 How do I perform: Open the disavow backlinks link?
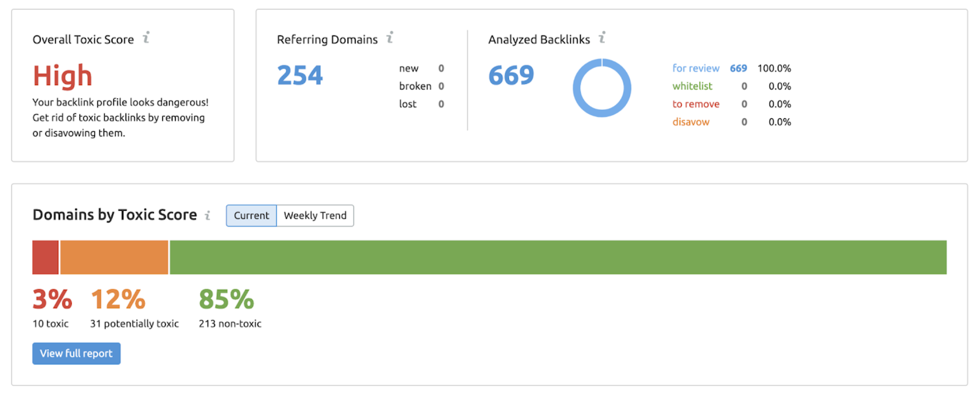[x=691, y=122]
